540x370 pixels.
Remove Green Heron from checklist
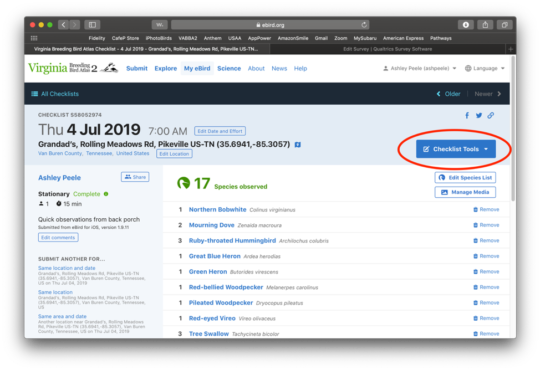pyautogui.click(x=486, y=271)
